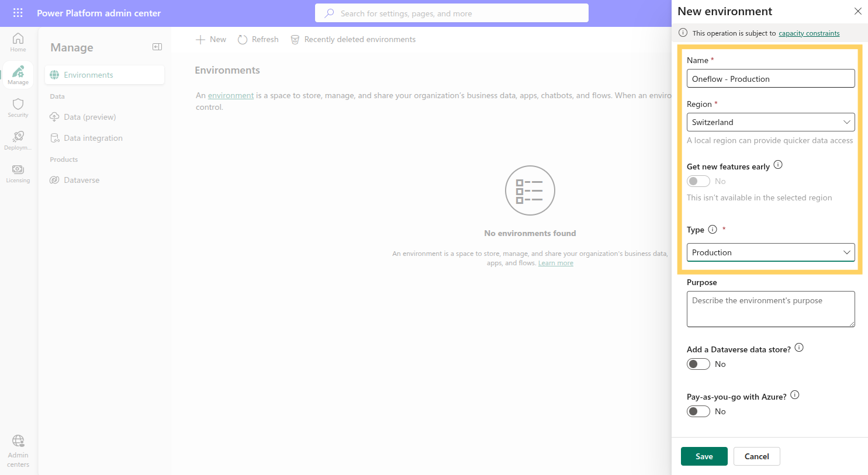Viewport: 868px width, 475px height.
Task: Click the Data (preview) cloud icon
Action: (x=54, y=117)
